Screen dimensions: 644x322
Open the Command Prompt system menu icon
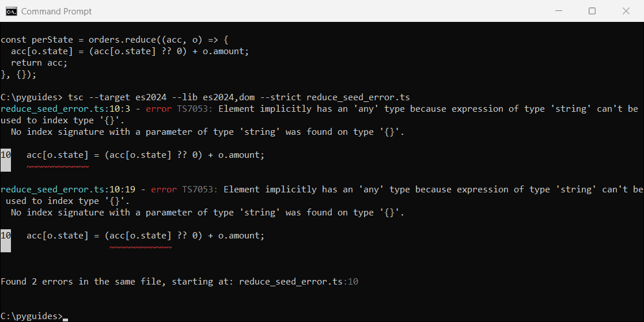pos(12,11)
